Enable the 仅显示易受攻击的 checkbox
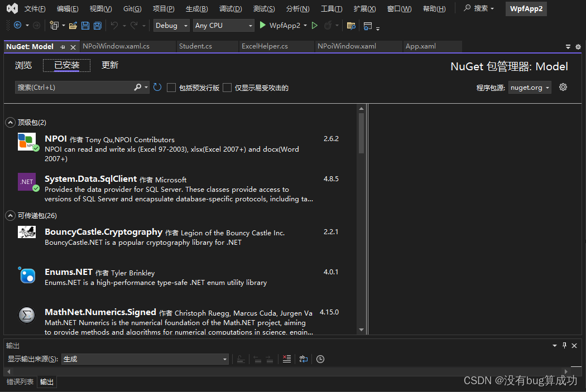Screen dimensions: 586x392 tap(227, 88)
